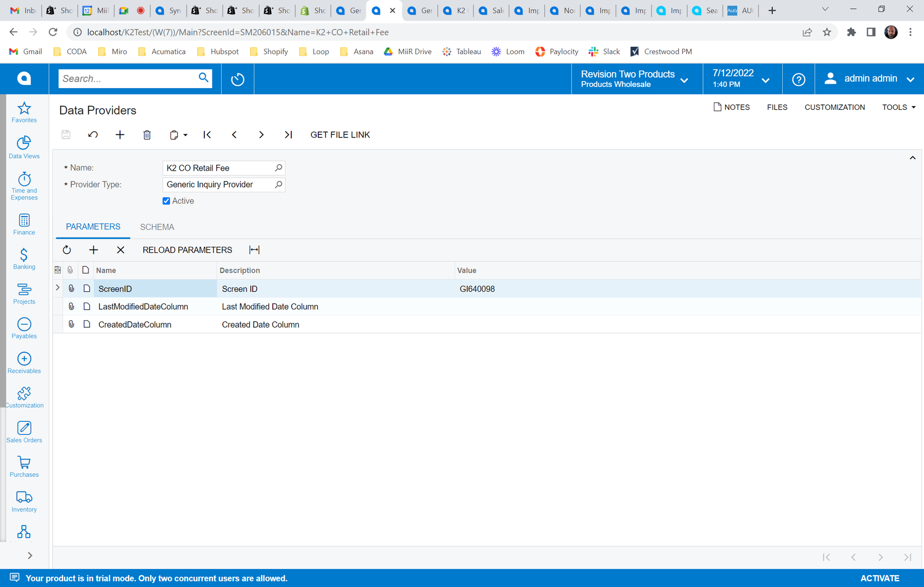Undo unsaved changes with the revert arrow
Image resolution: width=924 pixels, height=587 pixels.
pos(93,134)
